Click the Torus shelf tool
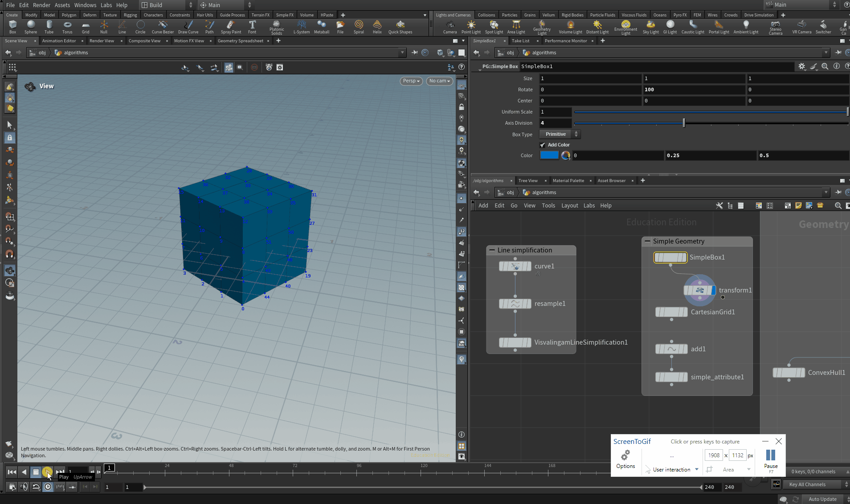 pos(67,26)
